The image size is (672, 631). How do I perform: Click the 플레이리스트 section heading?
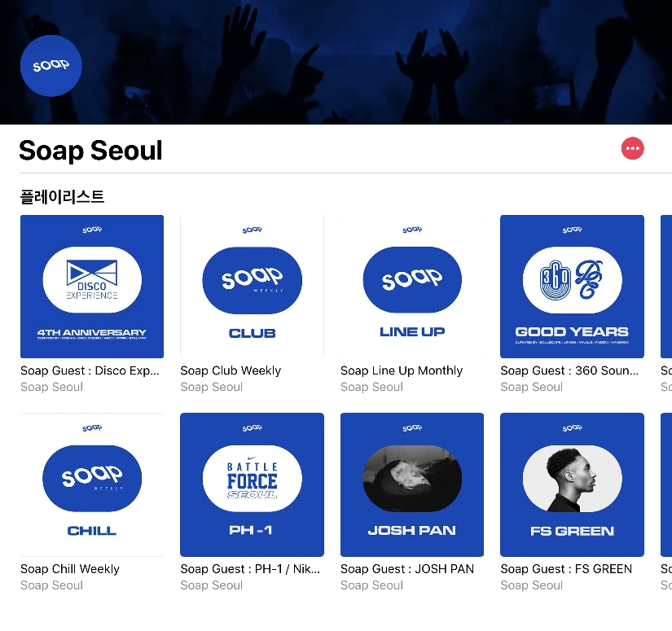click(62, 197)
